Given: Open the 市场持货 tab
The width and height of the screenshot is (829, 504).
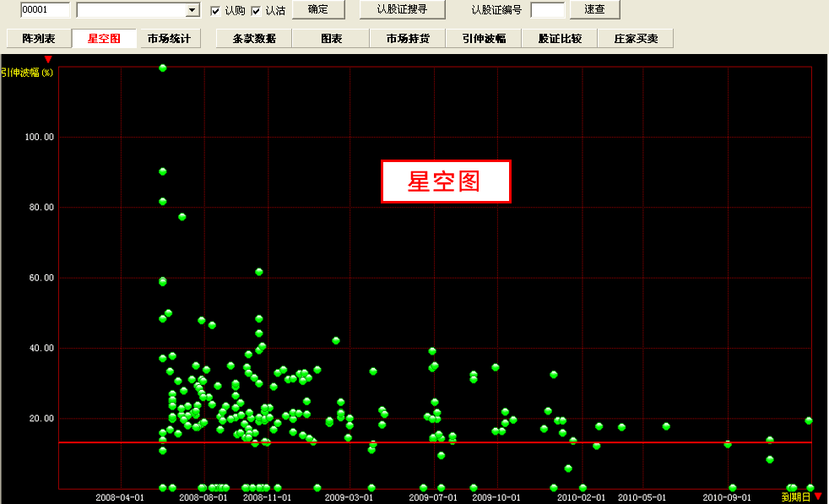Looking at the screenshot, I should pos(408,39).
